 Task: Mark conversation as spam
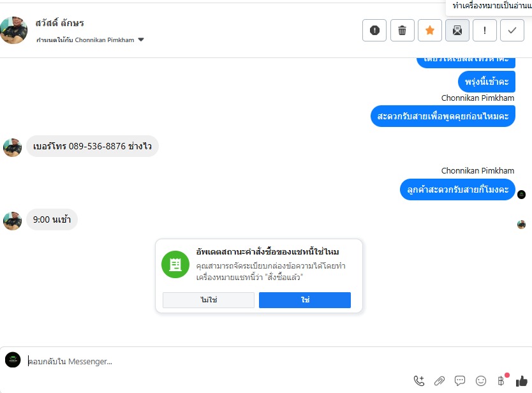[374, 30]
